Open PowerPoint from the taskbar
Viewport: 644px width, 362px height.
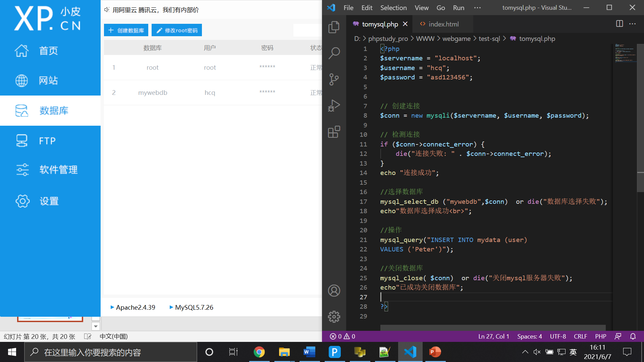435,352
